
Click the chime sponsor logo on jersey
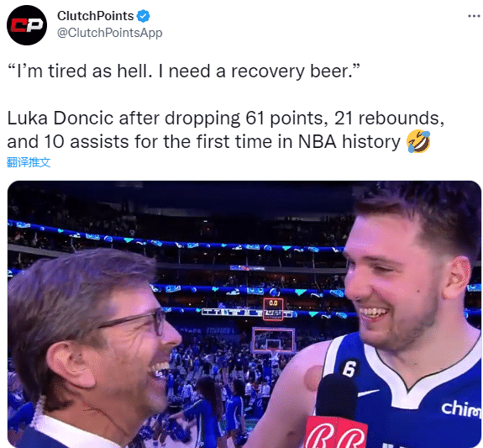tap(461, 409)
